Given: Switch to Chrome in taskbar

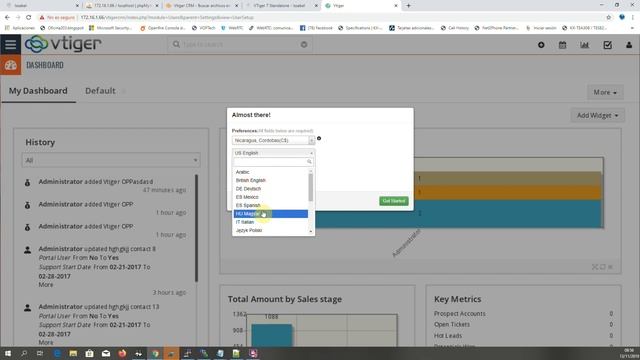Looking at the screenshot, I should pos(155,353).
